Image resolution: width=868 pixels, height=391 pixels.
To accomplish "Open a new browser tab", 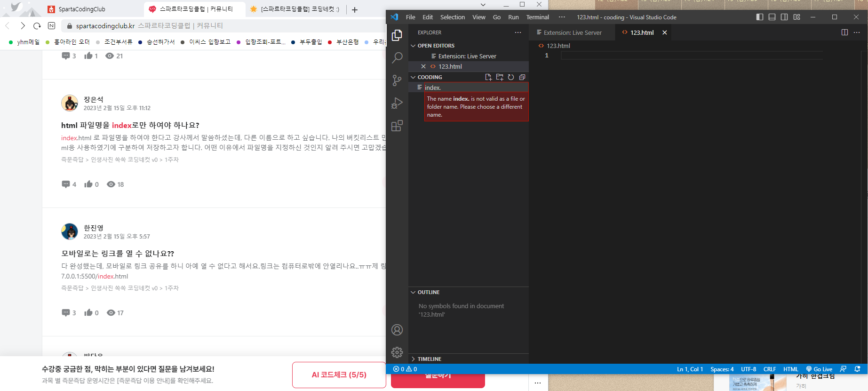I will (355, 9).
